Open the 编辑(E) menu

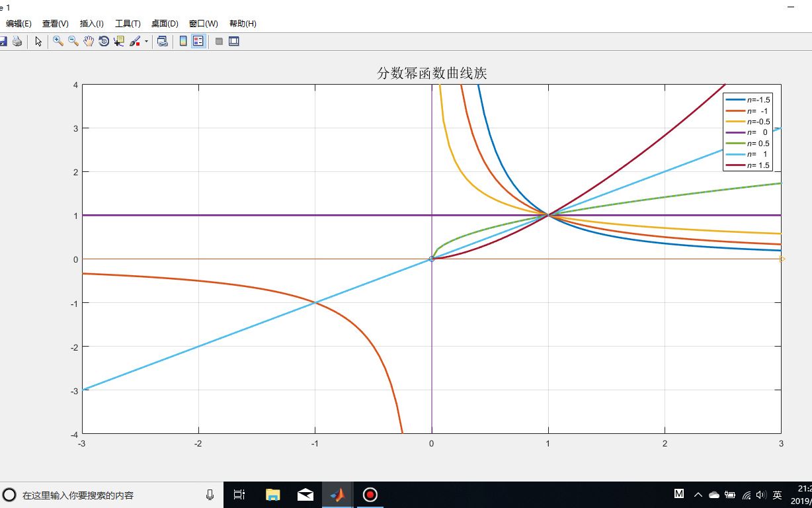point(19,23)
